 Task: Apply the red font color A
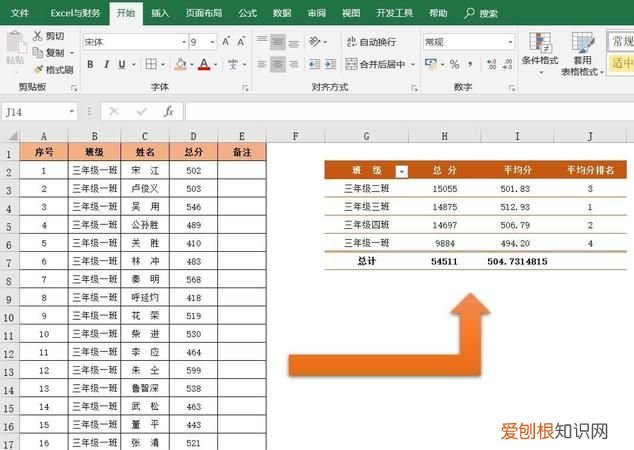[x=204, y=64]
